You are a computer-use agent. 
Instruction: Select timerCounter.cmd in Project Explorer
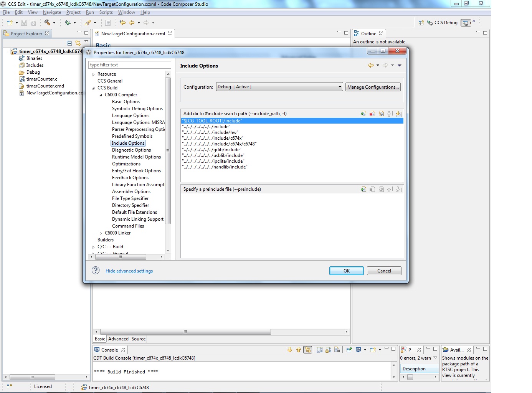click(x=45, y=86)
